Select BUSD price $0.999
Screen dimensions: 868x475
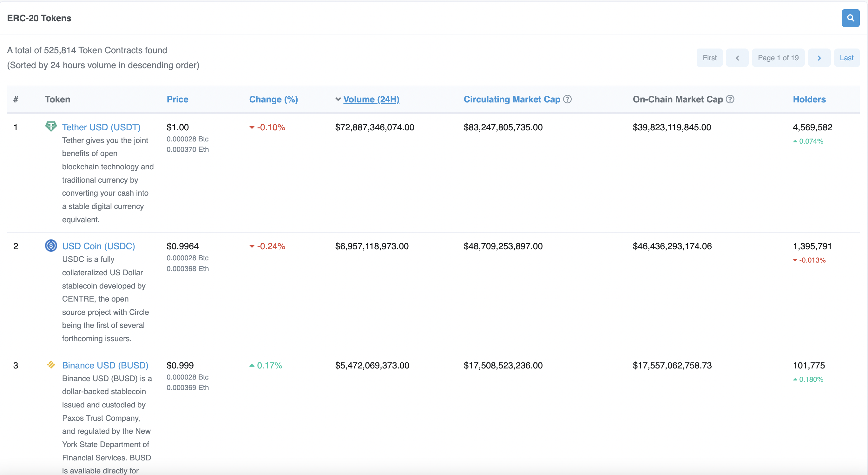click(x=180, y=365)
